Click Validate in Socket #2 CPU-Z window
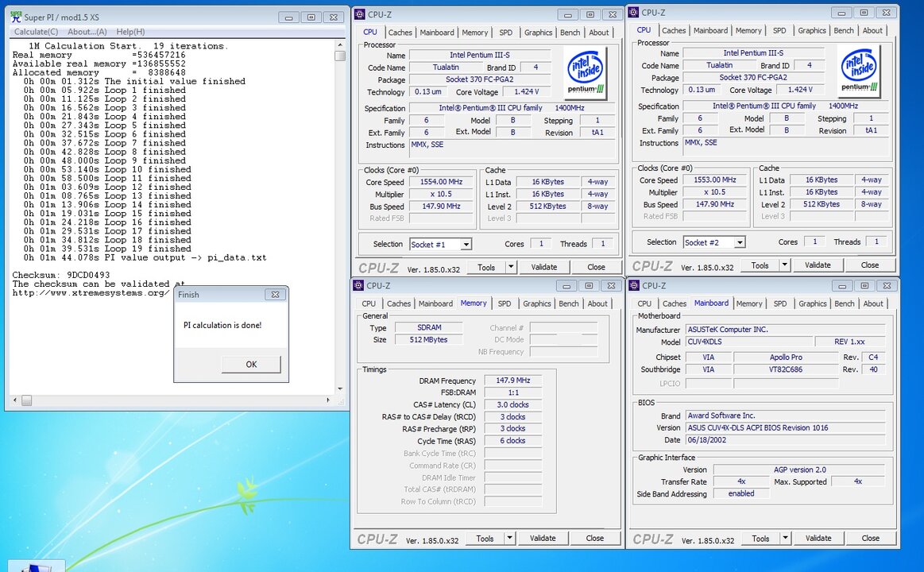Viewport: 924px width, 572px height. pos(818,265)
